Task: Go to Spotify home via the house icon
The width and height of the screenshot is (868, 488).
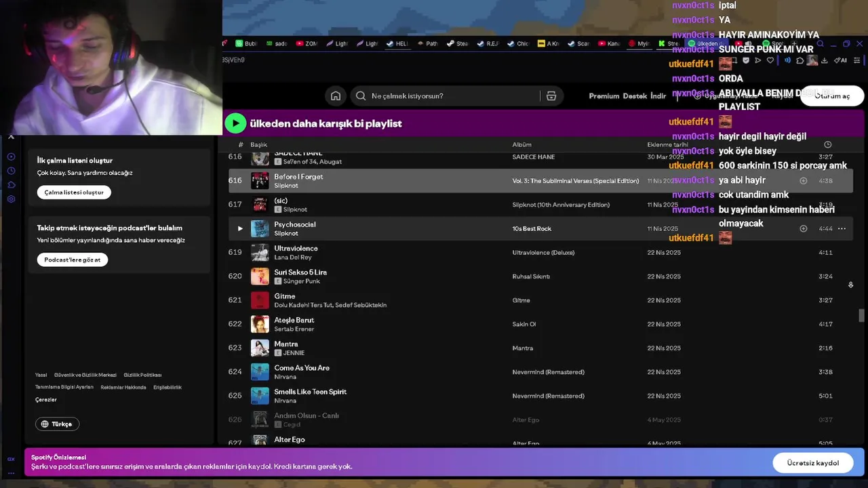Action: coord(336,96)
